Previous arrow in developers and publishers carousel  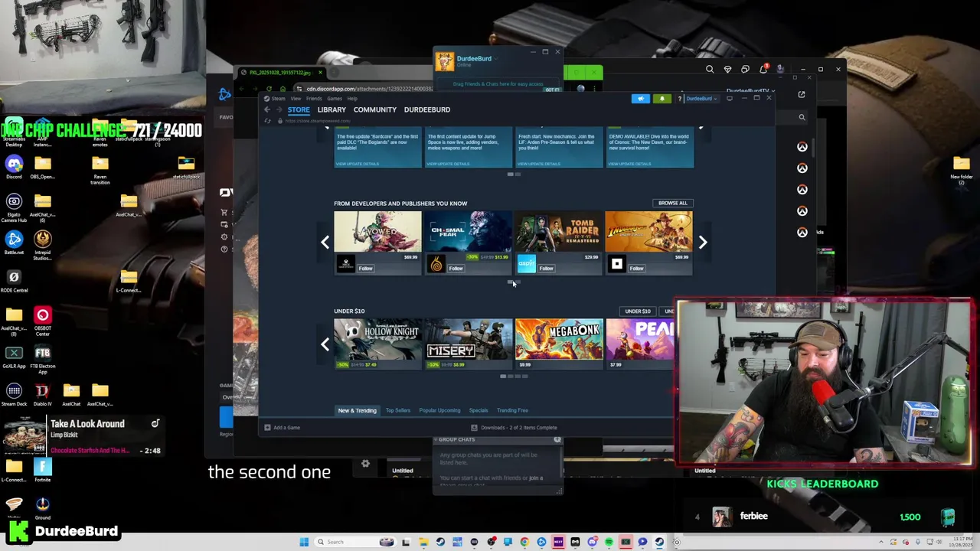click(325, 243)
